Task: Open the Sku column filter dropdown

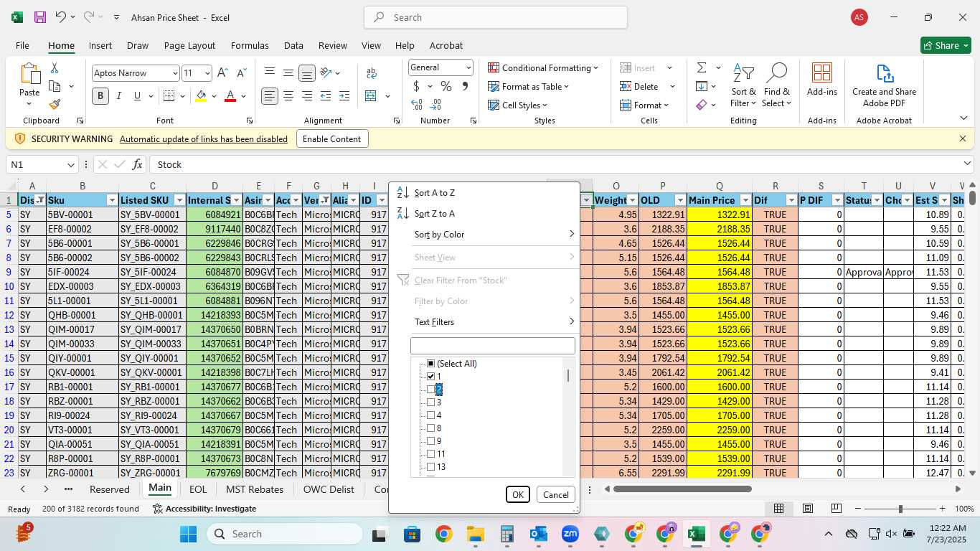Action: (112, 200)
